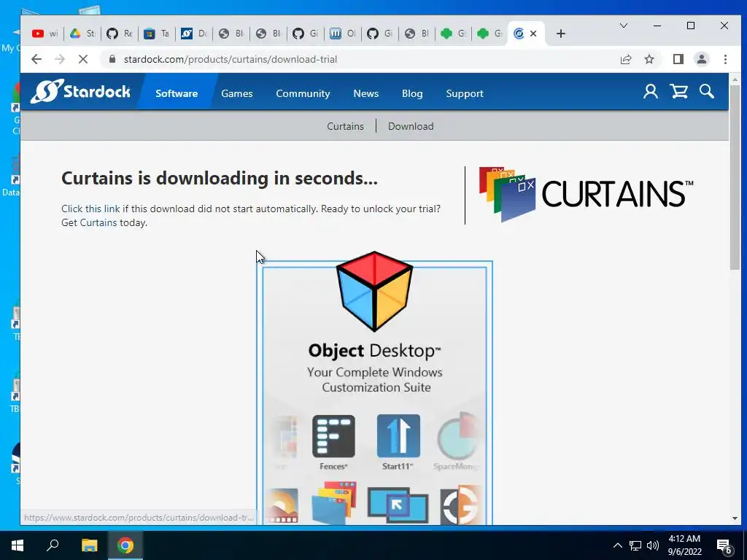The width and height of the screenshot is (747, 560).
Task: Switch to the Google Drive tab
Action: point(82,34)
